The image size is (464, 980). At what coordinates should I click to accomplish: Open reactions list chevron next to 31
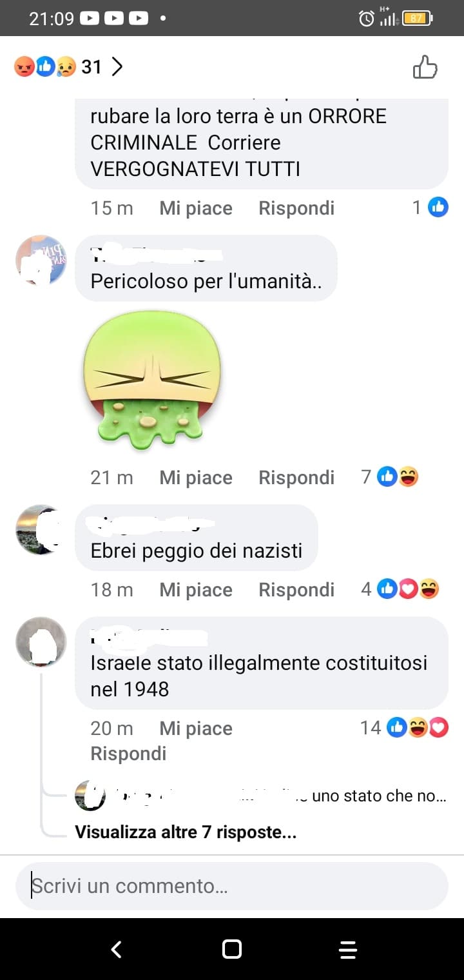(x=117, y=66)
